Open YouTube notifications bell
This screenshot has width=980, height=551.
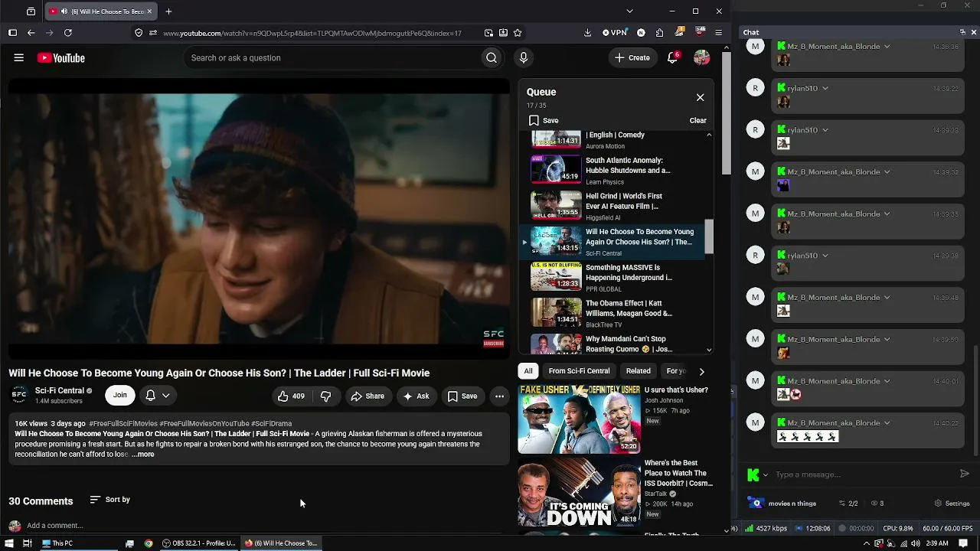(x=673, y=57)
